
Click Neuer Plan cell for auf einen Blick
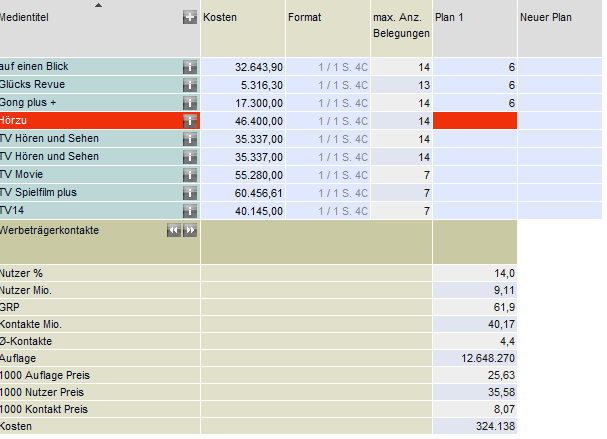560,67
